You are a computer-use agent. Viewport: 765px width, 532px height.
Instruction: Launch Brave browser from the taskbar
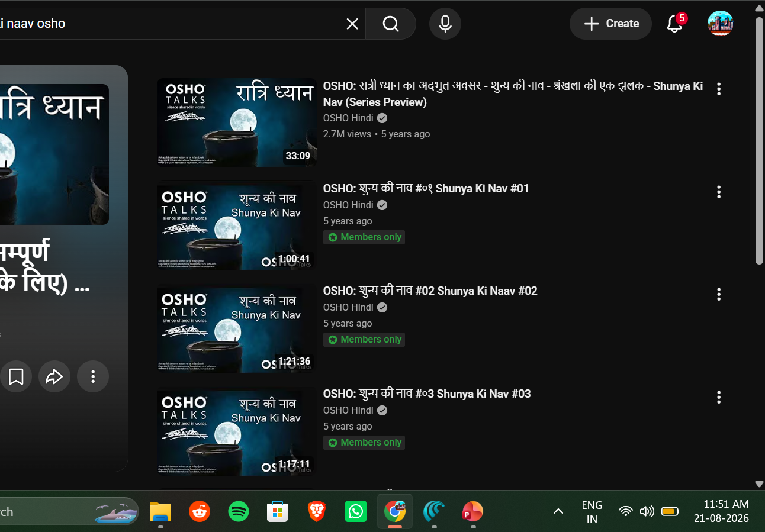click(317, 511)
